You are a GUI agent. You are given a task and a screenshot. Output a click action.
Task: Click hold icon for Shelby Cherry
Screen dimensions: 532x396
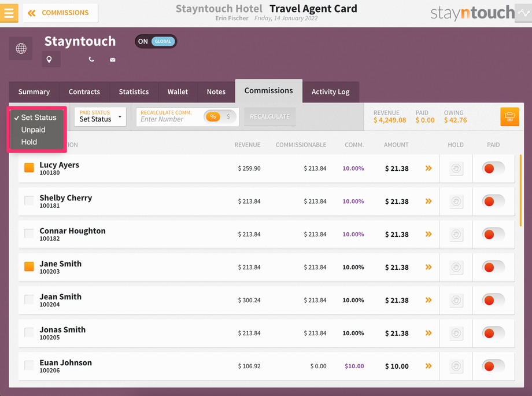tap(456, 201)
